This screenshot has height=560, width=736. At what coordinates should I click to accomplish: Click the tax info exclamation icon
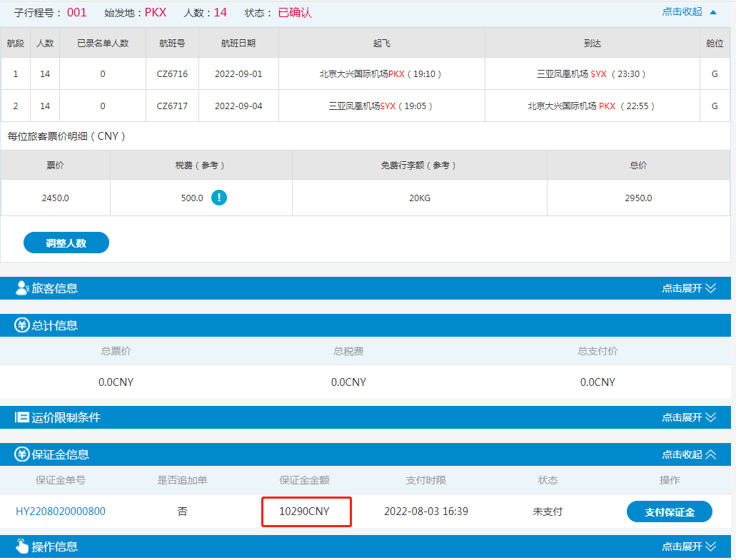pos(219,198)
